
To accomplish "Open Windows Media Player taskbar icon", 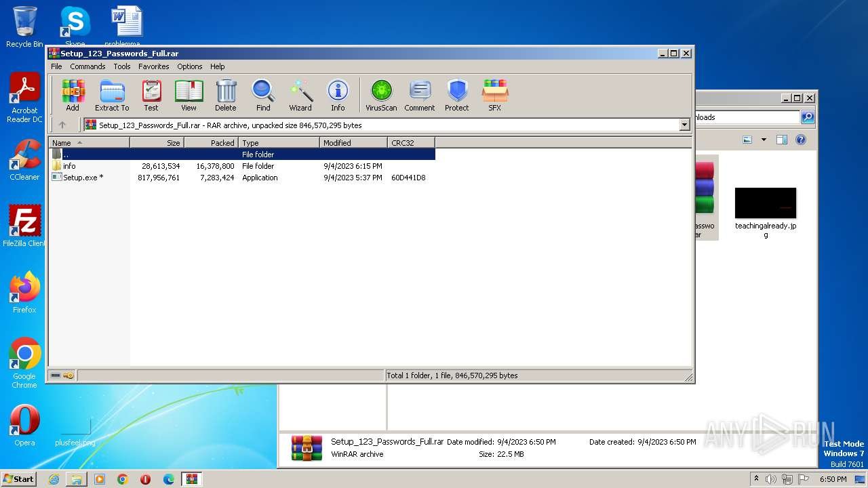I will (x=100, y=479).
